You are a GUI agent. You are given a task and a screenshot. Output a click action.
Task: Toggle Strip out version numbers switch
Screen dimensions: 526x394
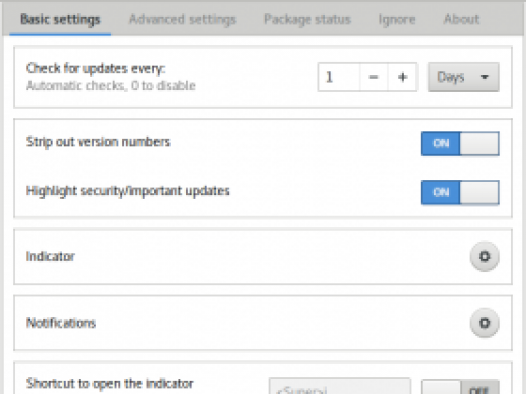coord(460,144)
